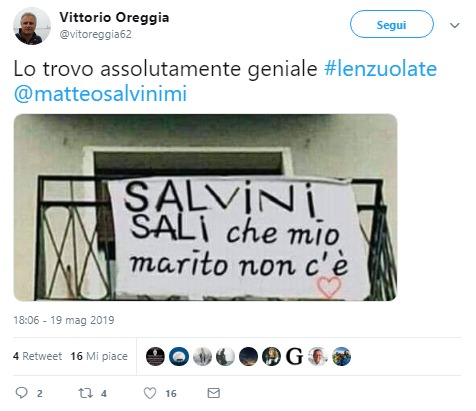Retweet using the arrows icon

pyautogui.click(x=85, y=393)
